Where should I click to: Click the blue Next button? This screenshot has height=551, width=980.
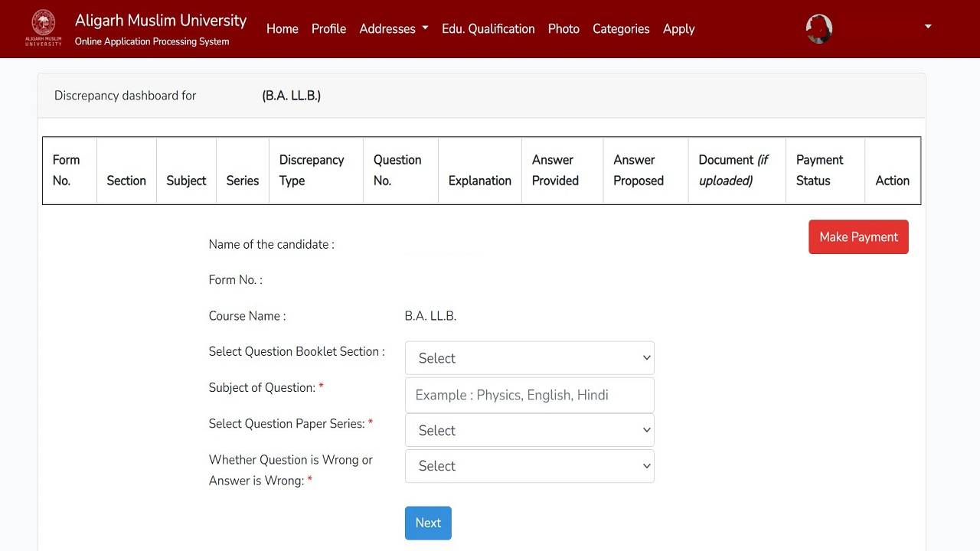click(428, 523)
